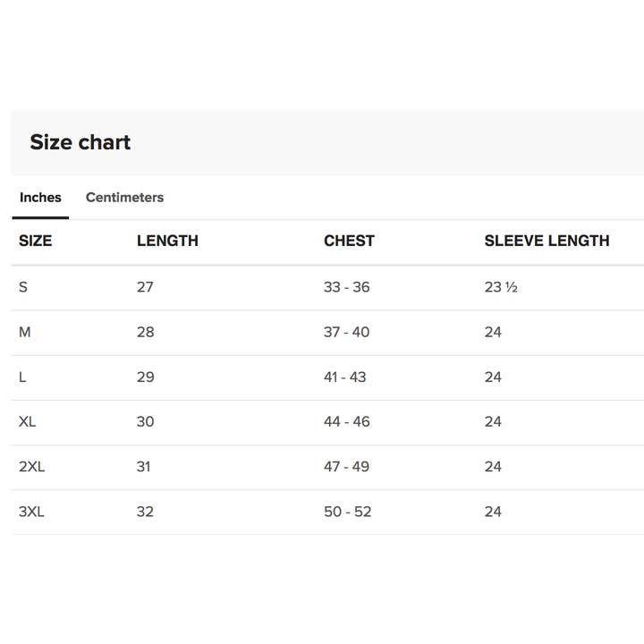Switch to the Centimeters tab
The width and height of the screenshot is (644, 644).
[124, 198]
